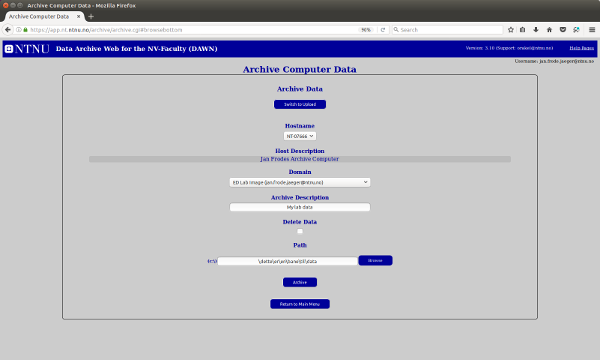600x360 pixels.
Task: Click the site information icon in address bar
Action: 18,29
